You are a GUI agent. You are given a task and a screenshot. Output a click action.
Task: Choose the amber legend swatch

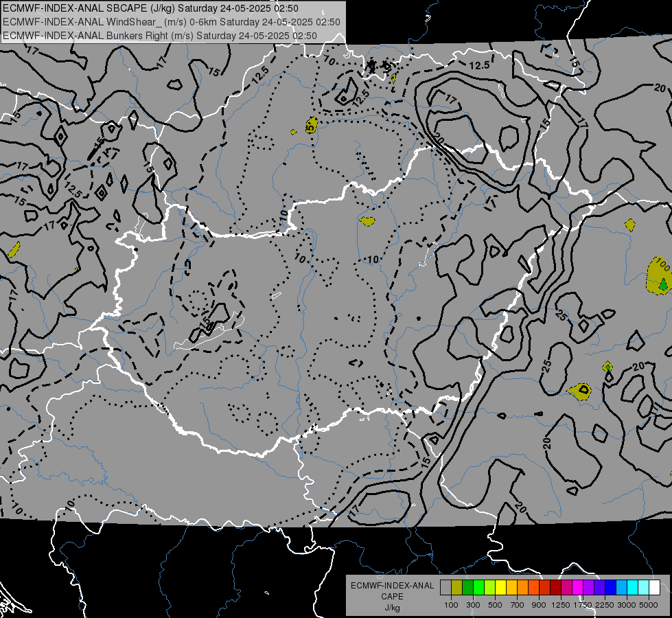coord(512,588)
